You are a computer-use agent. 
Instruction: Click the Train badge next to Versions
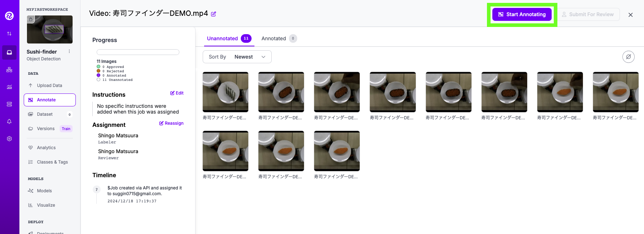[66, 129]
